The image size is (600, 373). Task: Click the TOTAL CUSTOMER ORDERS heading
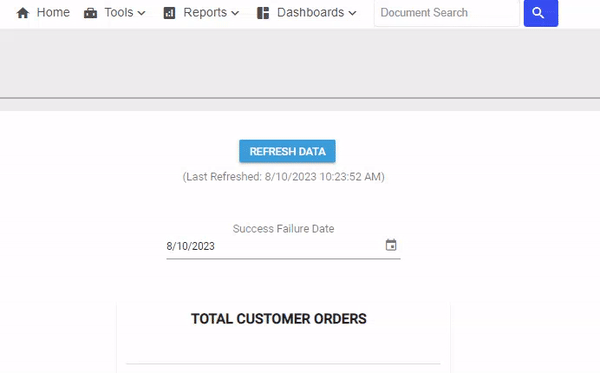pos(279,319)
